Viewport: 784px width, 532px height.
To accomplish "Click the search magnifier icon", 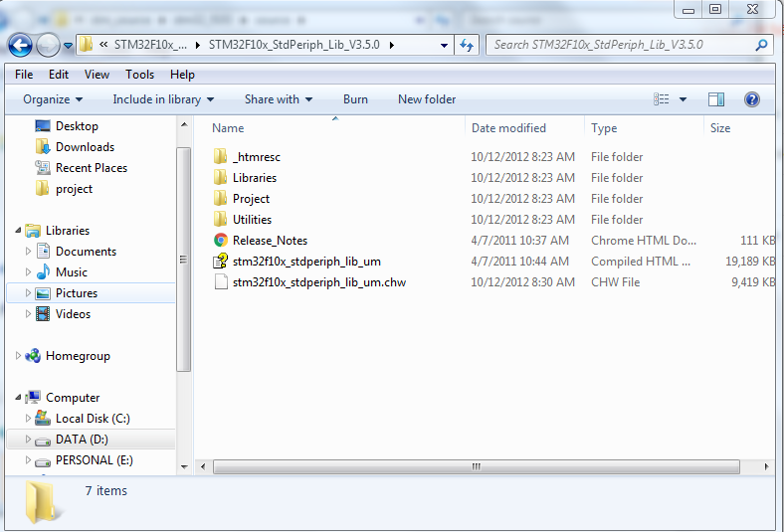I will [761, 45].
